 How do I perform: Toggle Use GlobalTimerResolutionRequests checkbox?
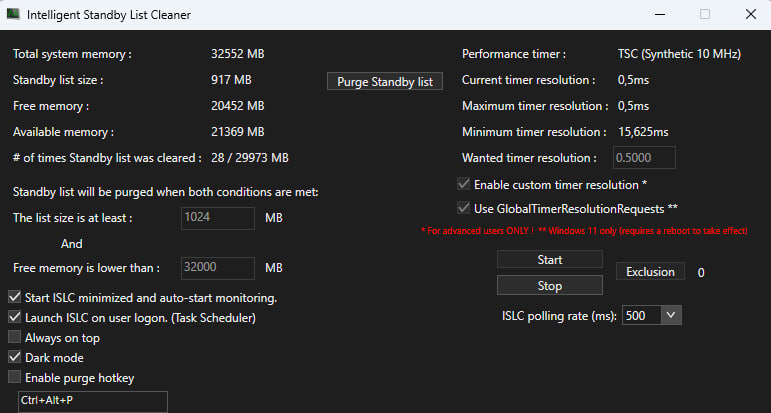coord(463,208)
